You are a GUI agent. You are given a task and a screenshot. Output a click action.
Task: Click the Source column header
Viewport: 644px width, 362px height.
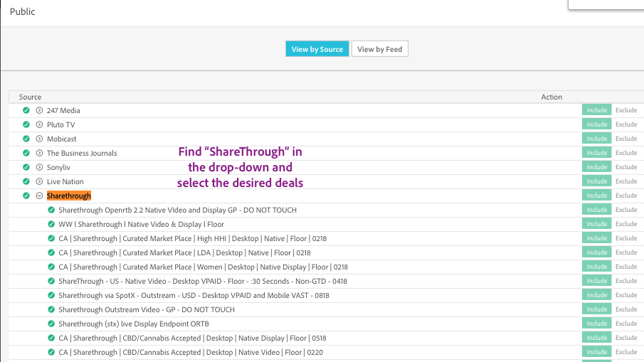click(x=30, y=97)
